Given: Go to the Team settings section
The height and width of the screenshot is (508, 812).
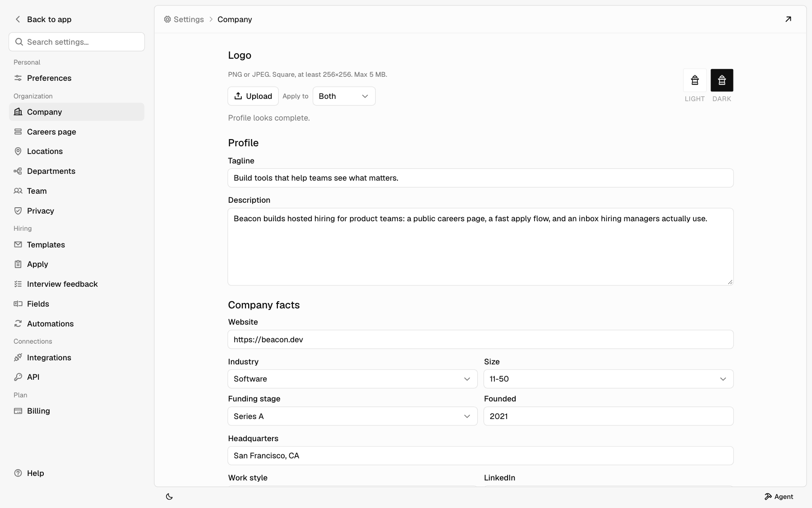Looking at the screenshot, I should point(77,191).
